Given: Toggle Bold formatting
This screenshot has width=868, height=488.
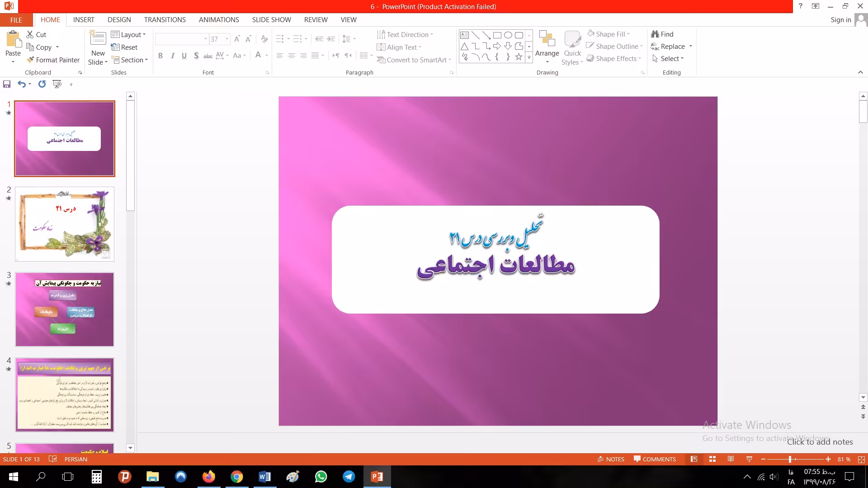Looking at the screenshot, I should click(x=160, y=56).
